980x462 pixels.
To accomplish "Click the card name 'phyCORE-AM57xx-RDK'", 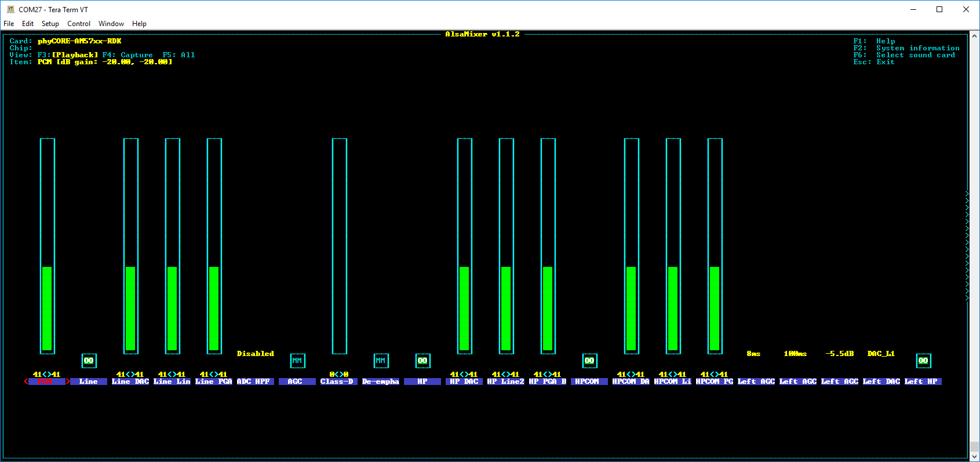I will click(79, 41).
